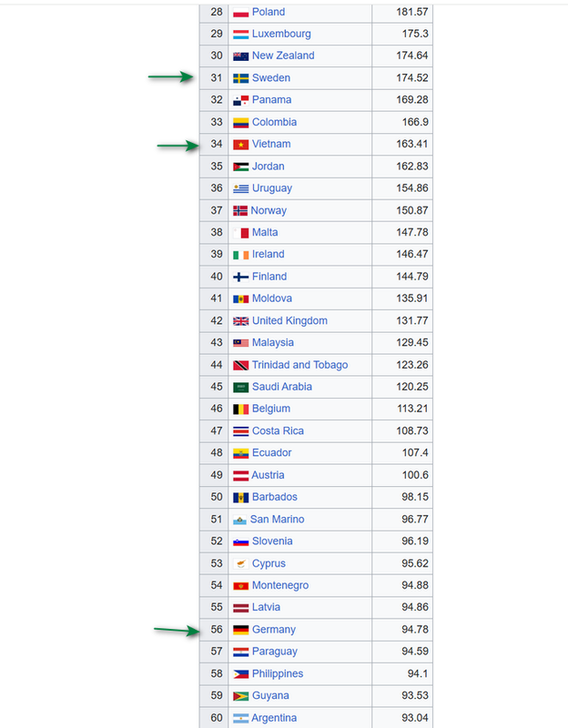Click the Costa Rica flag icon
The image size is (568, 728).
tap(240, 431)
